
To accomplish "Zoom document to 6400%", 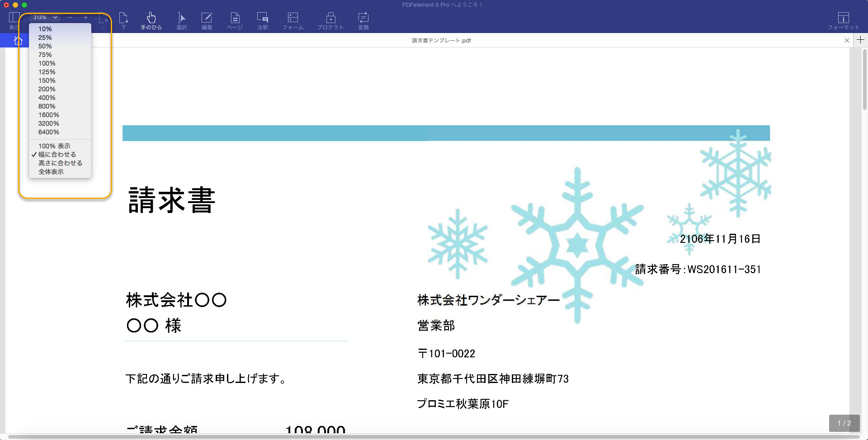I will coord(60,132).
